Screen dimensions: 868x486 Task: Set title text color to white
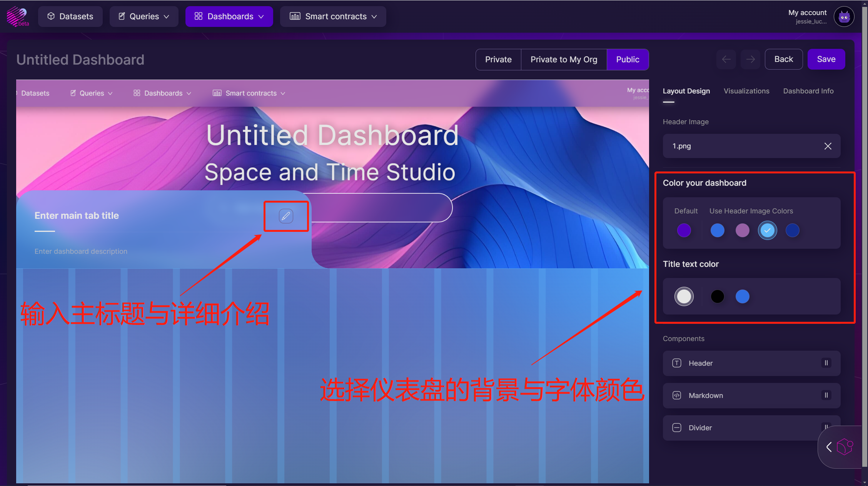(x=684, y=296)
